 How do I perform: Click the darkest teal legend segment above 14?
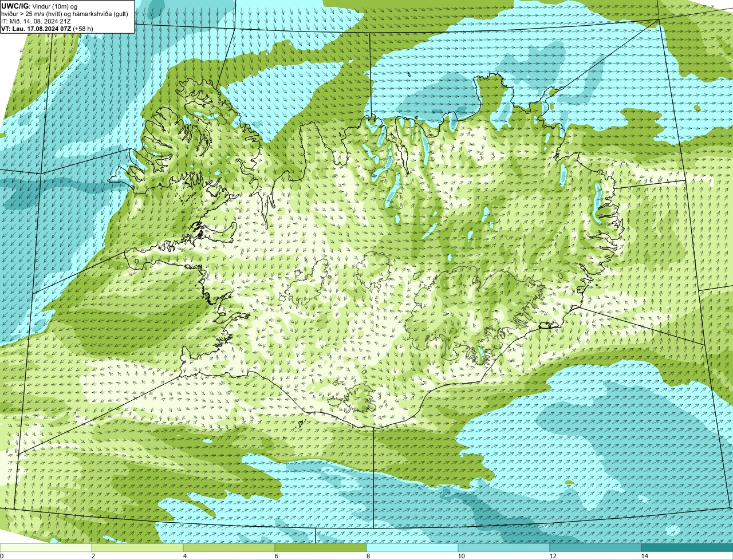point(687,547)
